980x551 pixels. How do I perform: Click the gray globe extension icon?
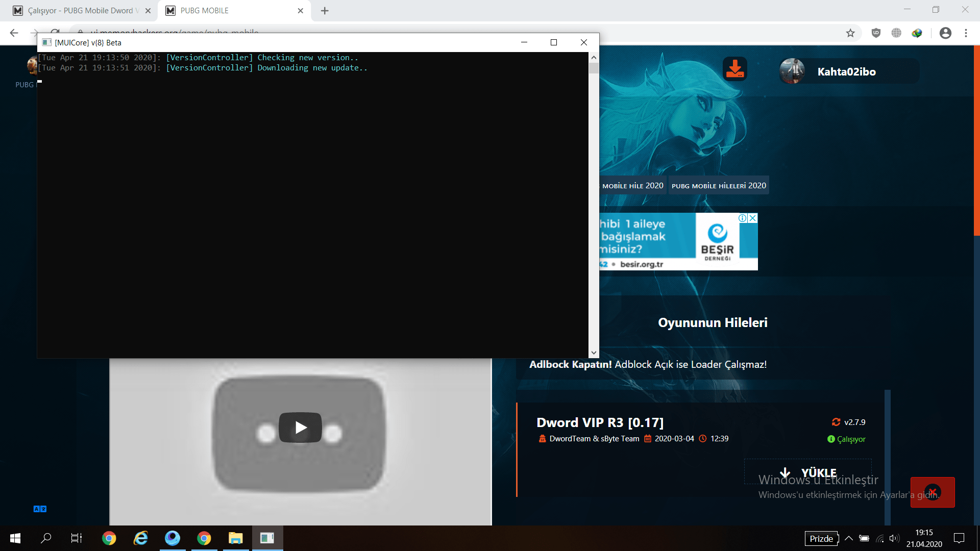896,33
